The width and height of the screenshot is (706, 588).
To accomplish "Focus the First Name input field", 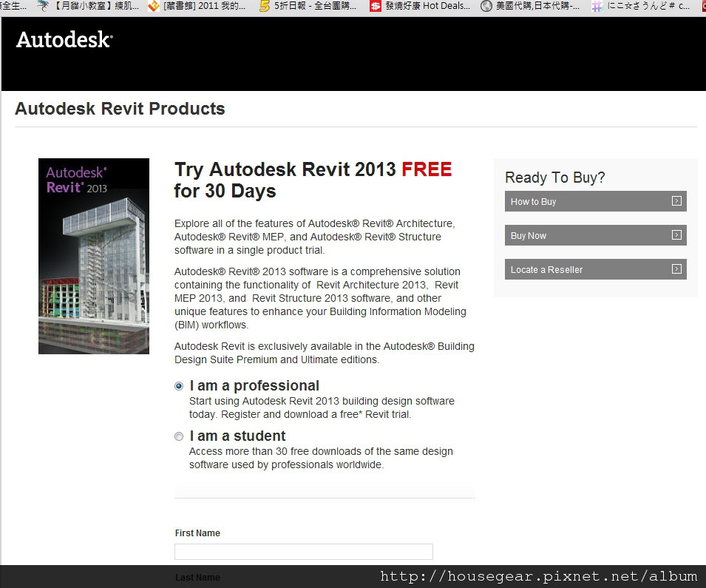I will coord(304,552).
